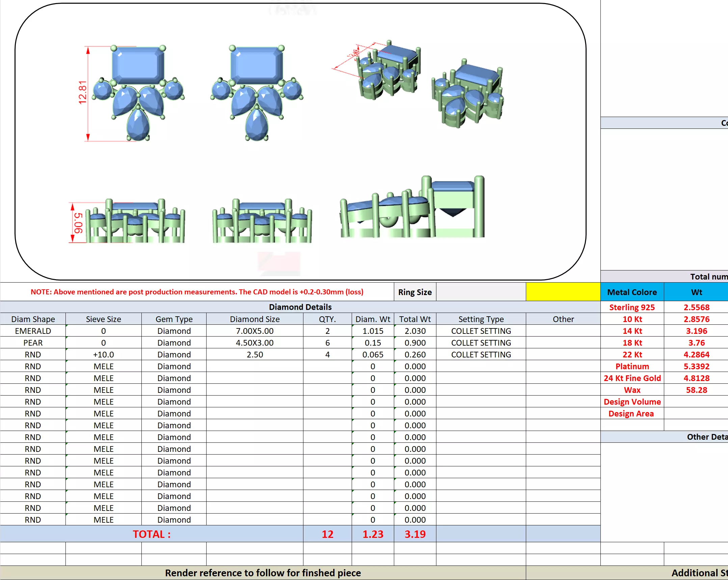Click the Design Volume label cell

pyautogui.click(x=632, y=402)
